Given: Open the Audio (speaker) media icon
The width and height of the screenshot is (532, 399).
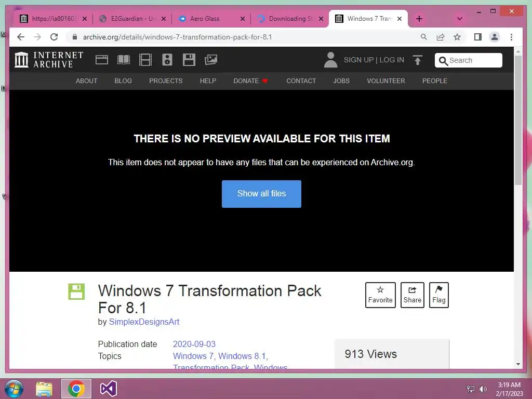Looking at the screenshot, I should 167,60.
